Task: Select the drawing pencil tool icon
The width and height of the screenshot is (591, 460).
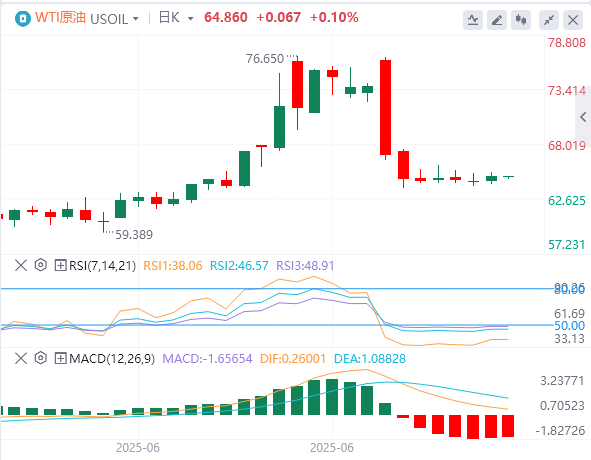Action: [x=497, y=20]
